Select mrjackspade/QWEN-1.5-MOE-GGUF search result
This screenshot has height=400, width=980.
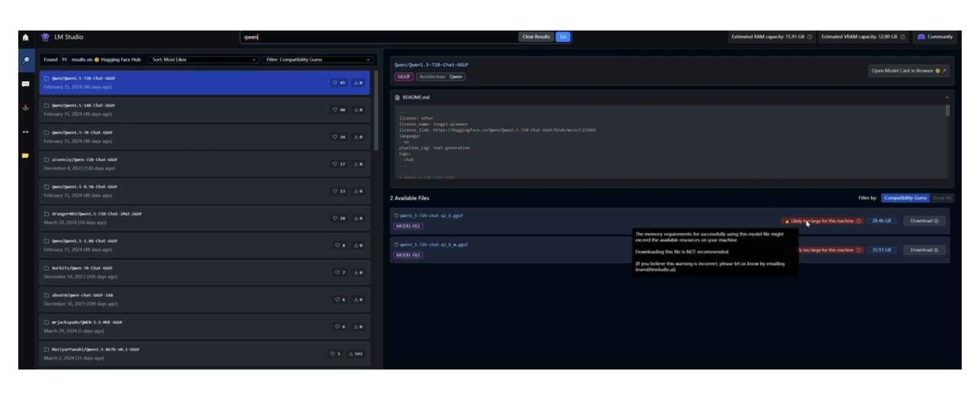coord(204,327)
